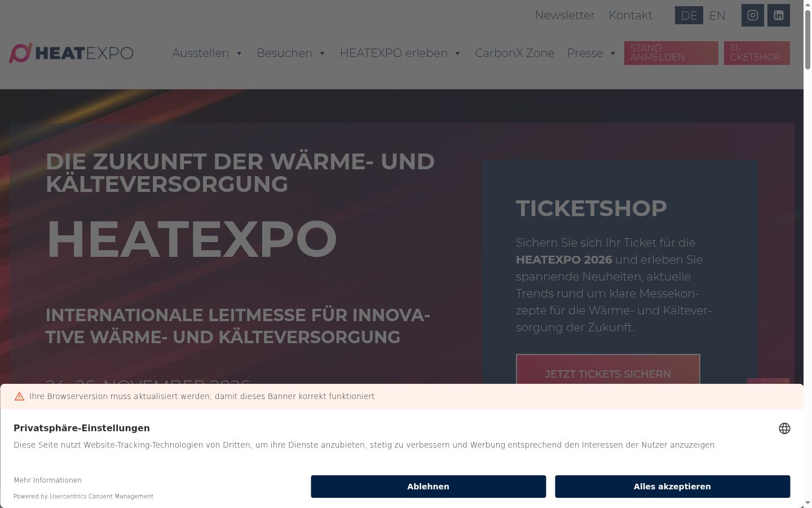Click the scrollbar down arrow
Image resolution: width=812 pixels, height=508 pixels.
point(807,503)
